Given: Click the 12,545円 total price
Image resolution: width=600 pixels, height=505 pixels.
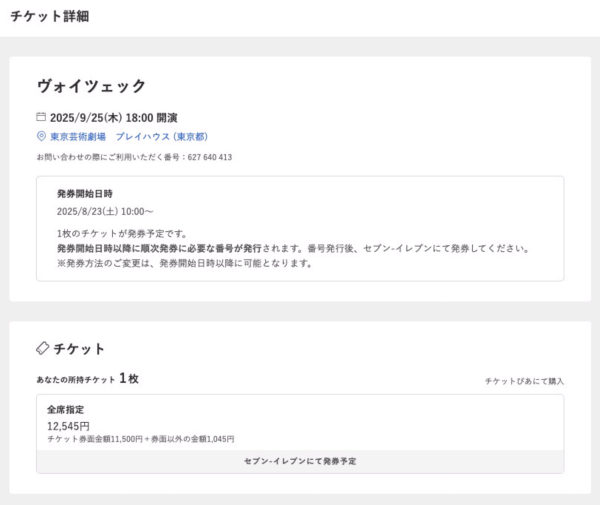Looking at the screenshot, I should point(69,426).
